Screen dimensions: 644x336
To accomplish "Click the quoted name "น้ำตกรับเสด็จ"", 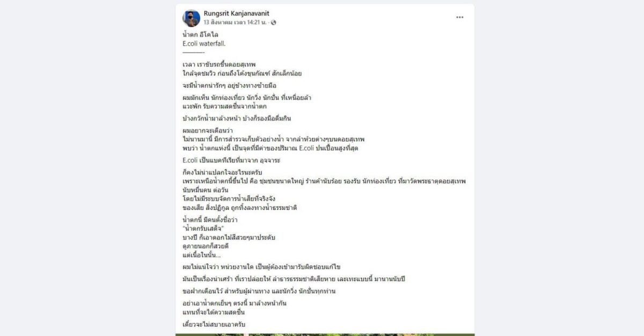I will point(203,229).
